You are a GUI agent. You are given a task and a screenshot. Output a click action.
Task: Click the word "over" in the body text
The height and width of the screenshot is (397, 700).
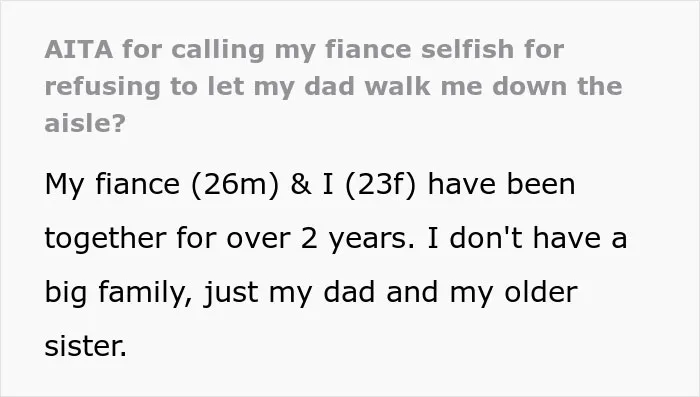click(x=258, y=239)
